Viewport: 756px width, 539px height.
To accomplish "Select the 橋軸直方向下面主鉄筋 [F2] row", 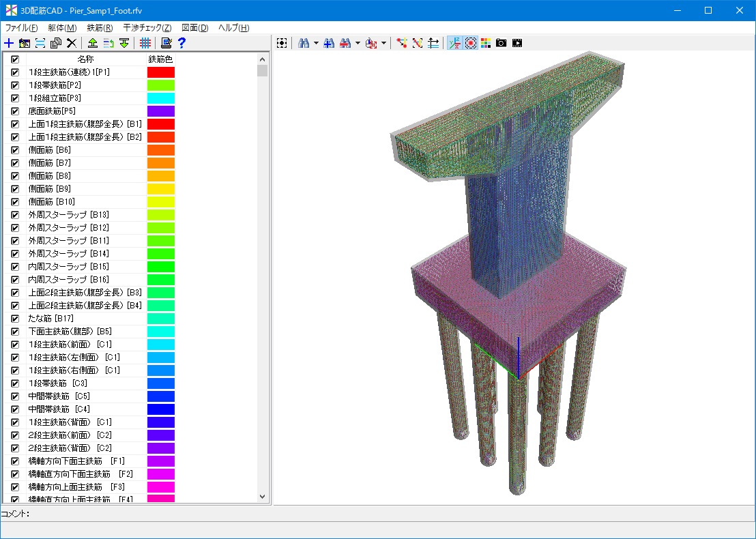I will tap(89, 474).
